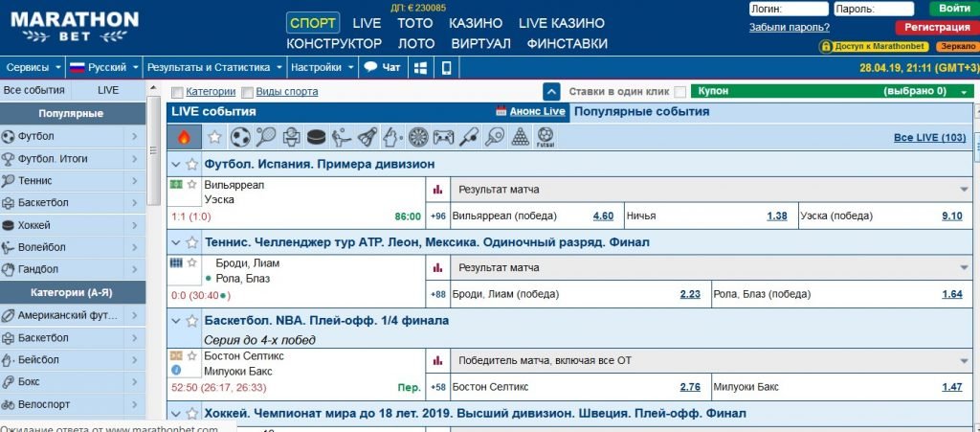The width and height of the screenshot is (980, 432).
Task: Open Результат матча dropdown for tennis match
Action: [711, 267]
